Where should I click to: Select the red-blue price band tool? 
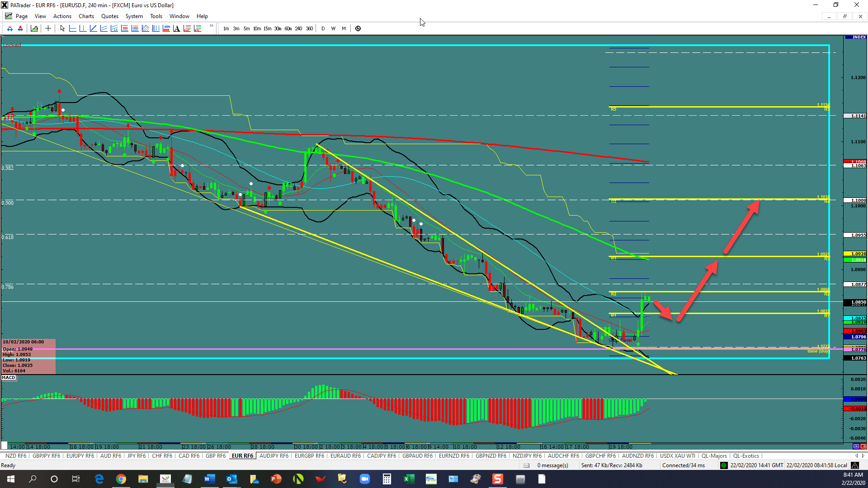pos(166,28)
